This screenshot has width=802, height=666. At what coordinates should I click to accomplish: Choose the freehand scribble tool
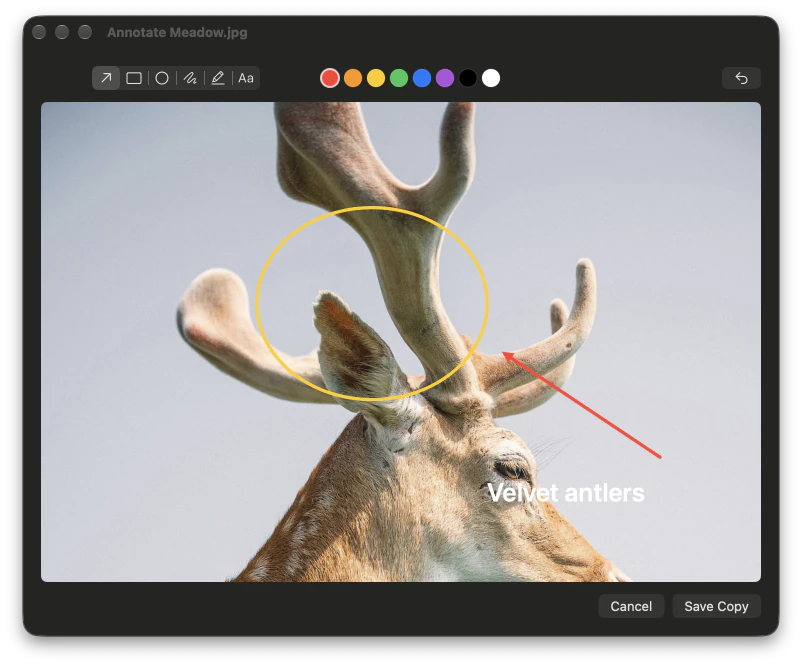190,78
